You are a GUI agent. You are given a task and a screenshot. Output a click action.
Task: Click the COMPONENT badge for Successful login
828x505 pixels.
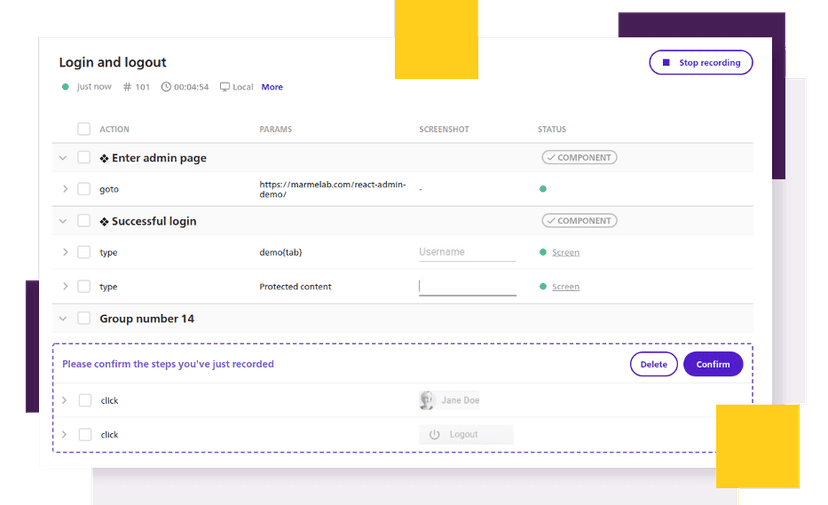click(x=579, y=221)
